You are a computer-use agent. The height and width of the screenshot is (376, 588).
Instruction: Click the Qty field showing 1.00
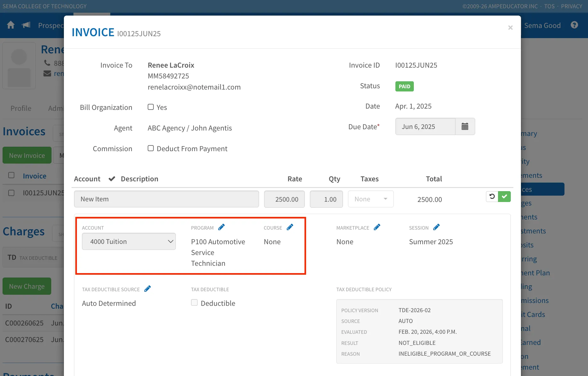pyautogui.click(x=326, y=199)
